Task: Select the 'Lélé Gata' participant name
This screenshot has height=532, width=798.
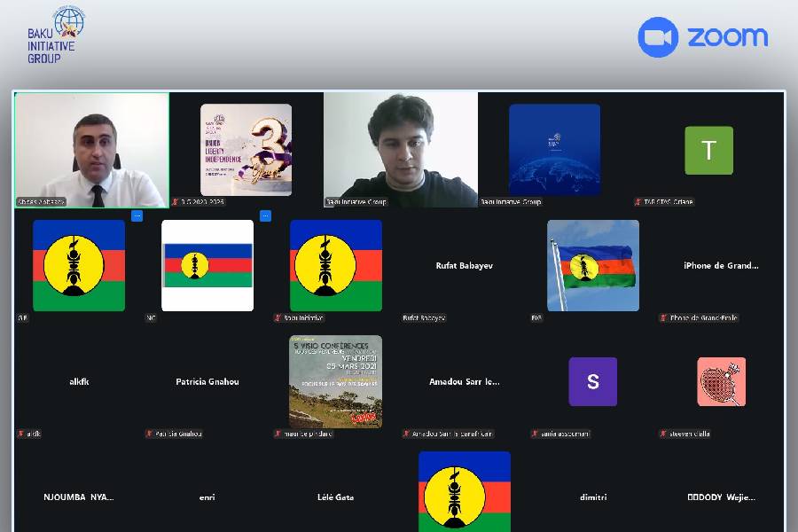Action: 336,497
